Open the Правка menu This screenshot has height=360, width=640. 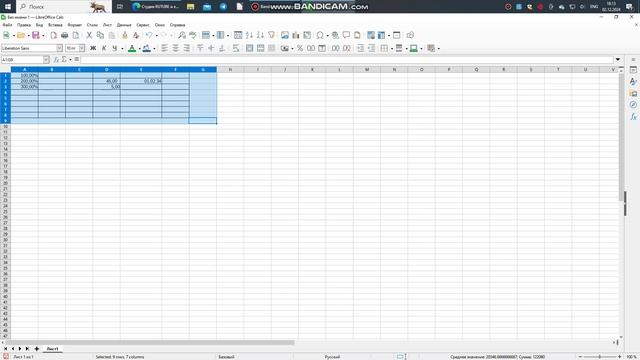24,25
